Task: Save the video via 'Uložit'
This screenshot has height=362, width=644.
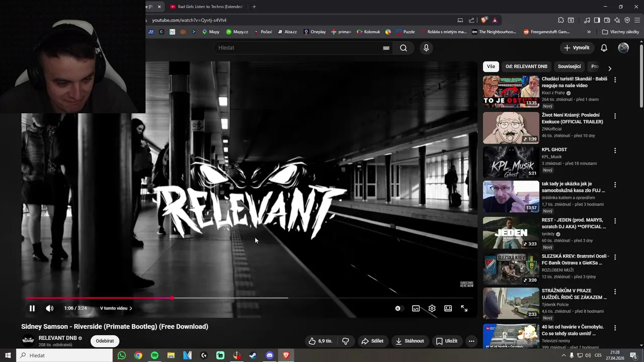Action: tap(447, 341)
